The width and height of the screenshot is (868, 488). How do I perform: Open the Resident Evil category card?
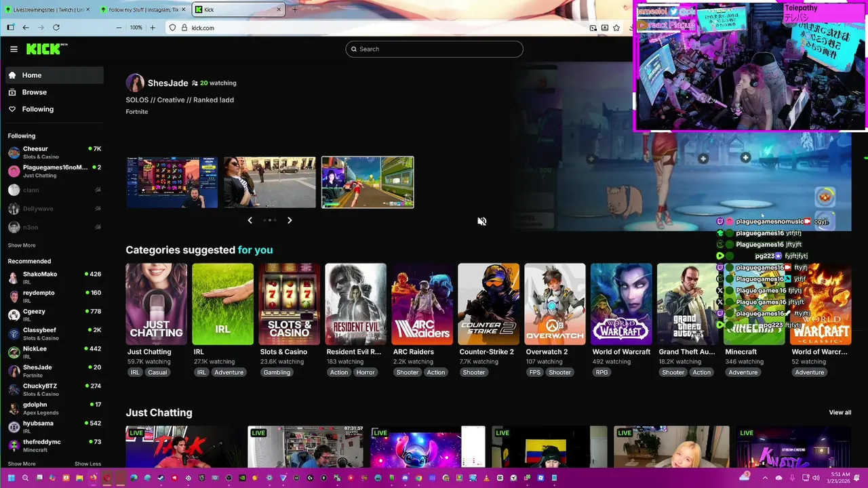[x=355, y=304]
